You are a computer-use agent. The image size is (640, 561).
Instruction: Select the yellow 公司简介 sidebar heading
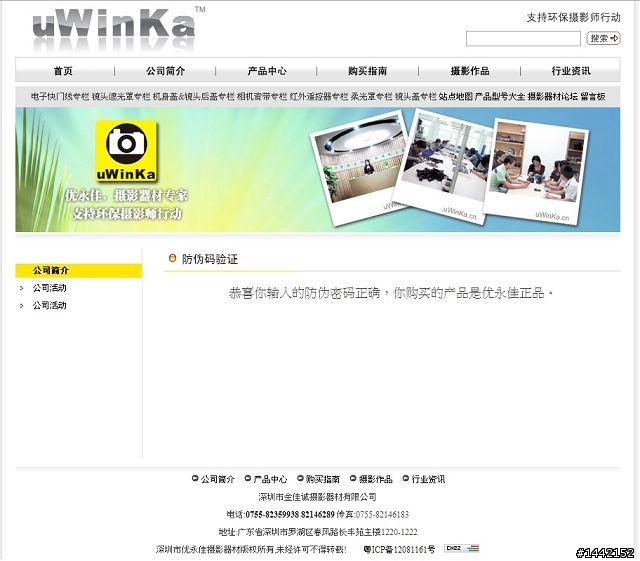coord(79,270)
